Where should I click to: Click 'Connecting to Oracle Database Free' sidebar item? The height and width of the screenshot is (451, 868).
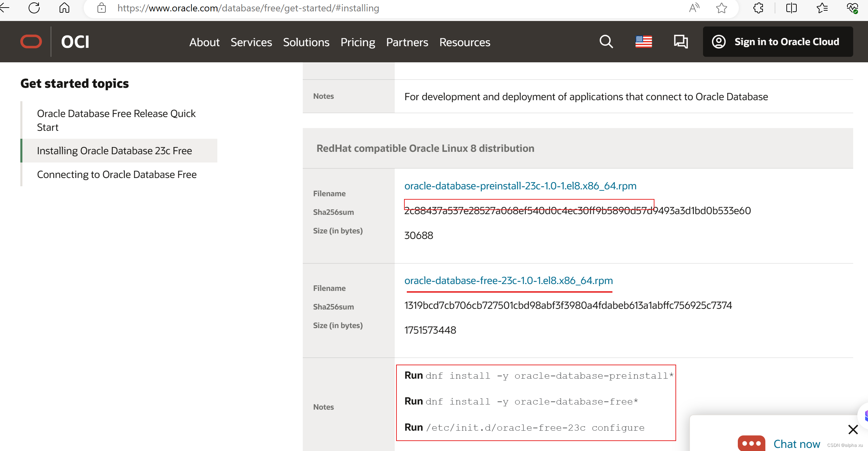116,175
